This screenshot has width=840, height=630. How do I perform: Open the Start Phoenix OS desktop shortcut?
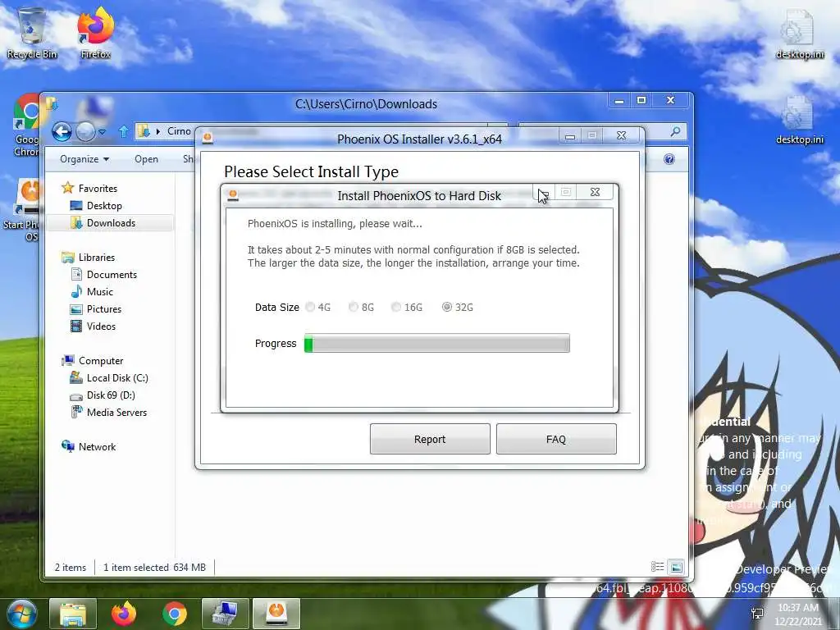tap(21, 210)
